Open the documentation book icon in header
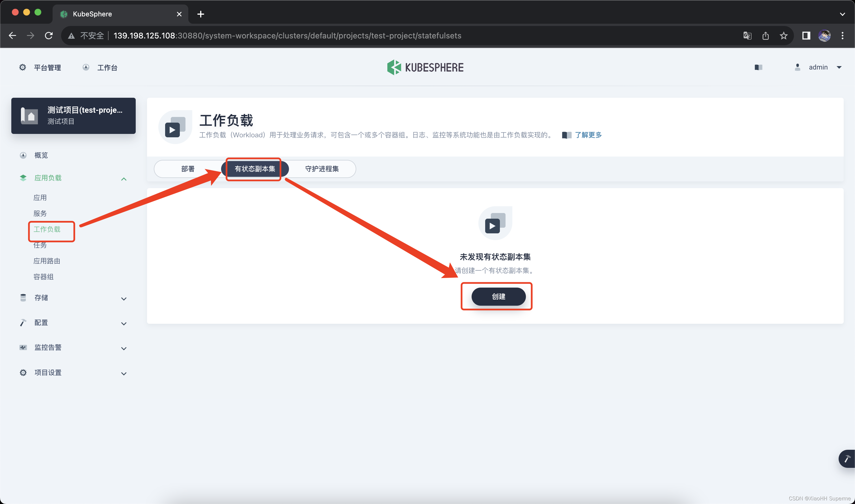 (x=758, y=67)
